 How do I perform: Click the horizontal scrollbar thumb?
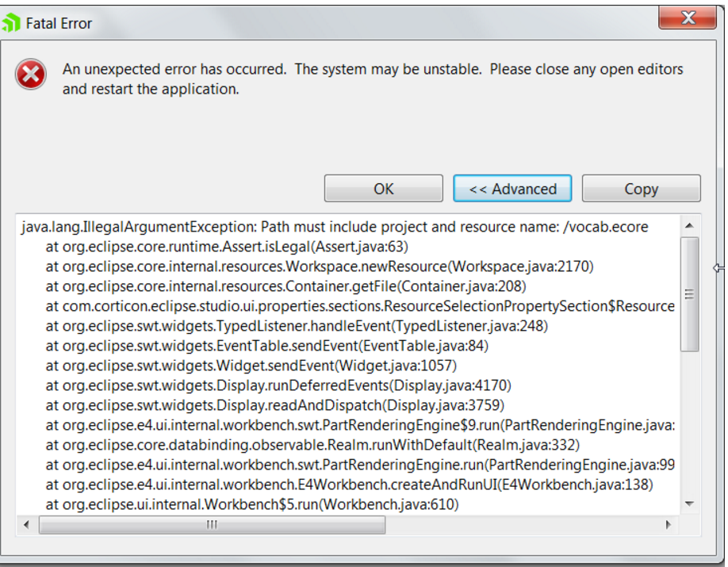[x=212, y=525]
